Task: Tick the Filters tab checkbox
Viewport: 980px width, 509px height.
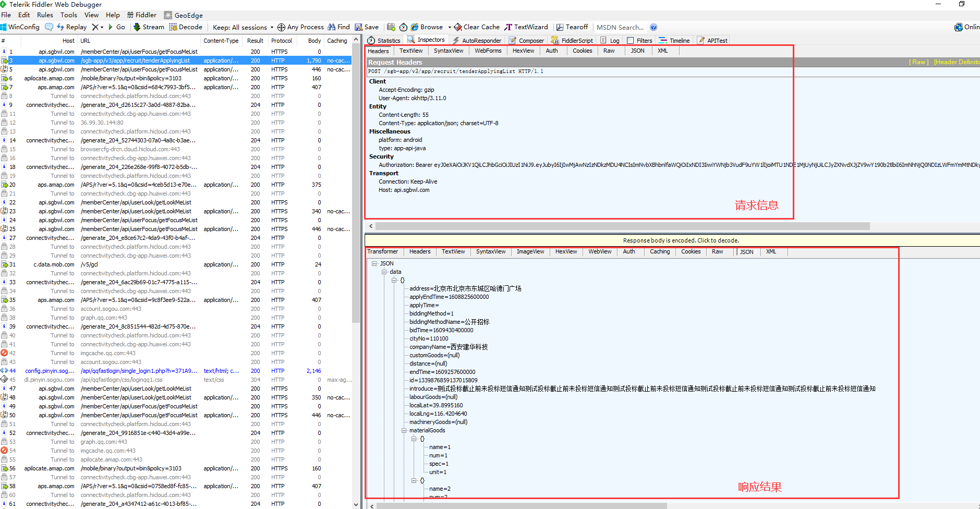Action: pos(630,40)
